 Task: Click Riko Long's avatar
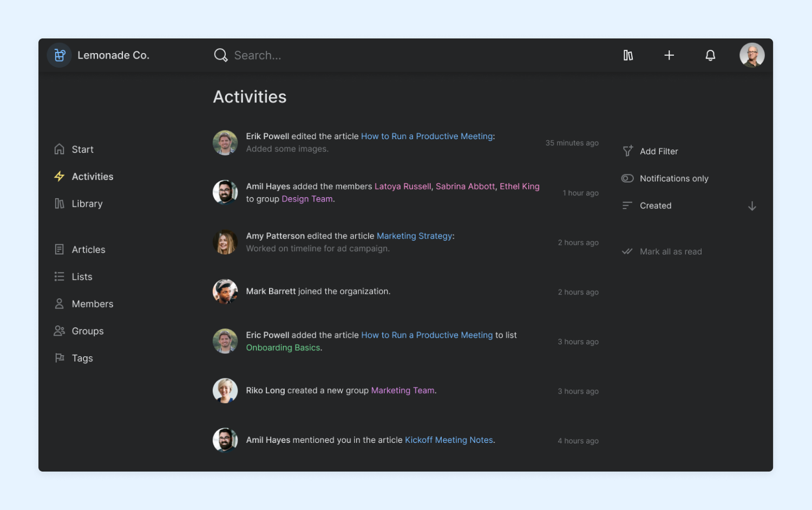pyautogui.click(x=225, y=391)
